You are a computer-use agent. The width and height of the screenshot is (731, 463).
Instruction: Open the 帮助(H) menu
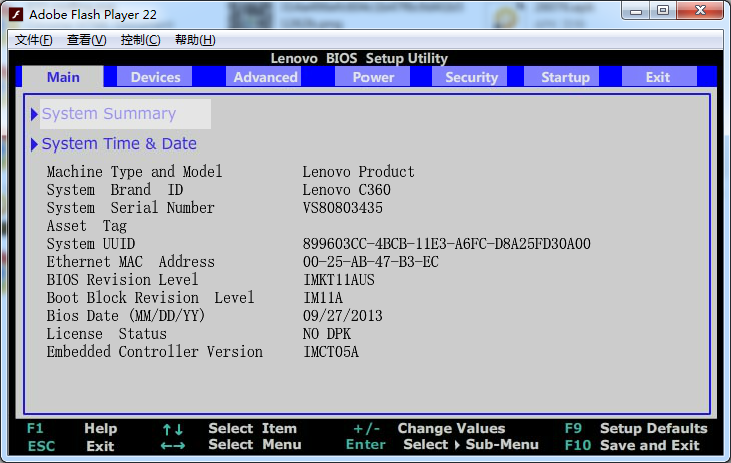[x=195, y=40]
